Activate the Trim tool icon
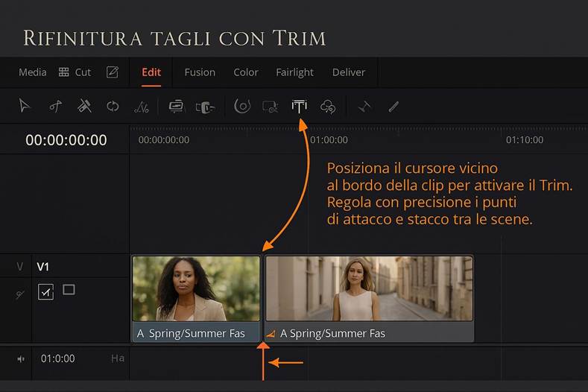588x392 pixels. [x=300, y=106]
